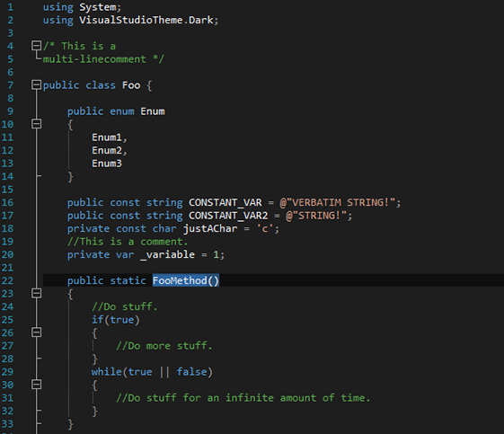Collapse the public class Foo fold on line 7
The width and height of the screenshot is (504, 434).
tap(36, 84)
